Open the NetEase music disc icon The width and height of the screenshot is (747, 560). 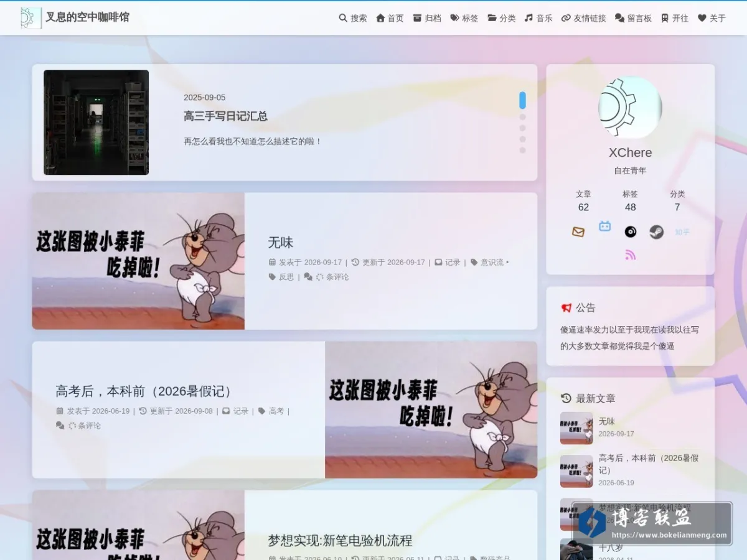tap(631, 232)
